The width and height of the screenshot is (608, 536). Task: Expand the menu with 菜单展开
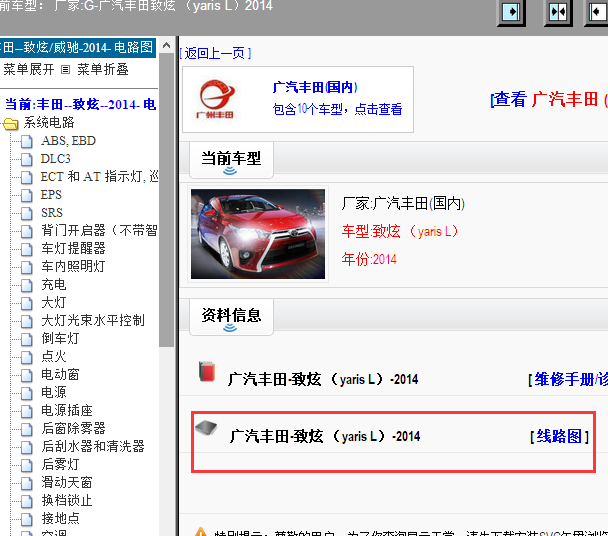coord(28,70)
